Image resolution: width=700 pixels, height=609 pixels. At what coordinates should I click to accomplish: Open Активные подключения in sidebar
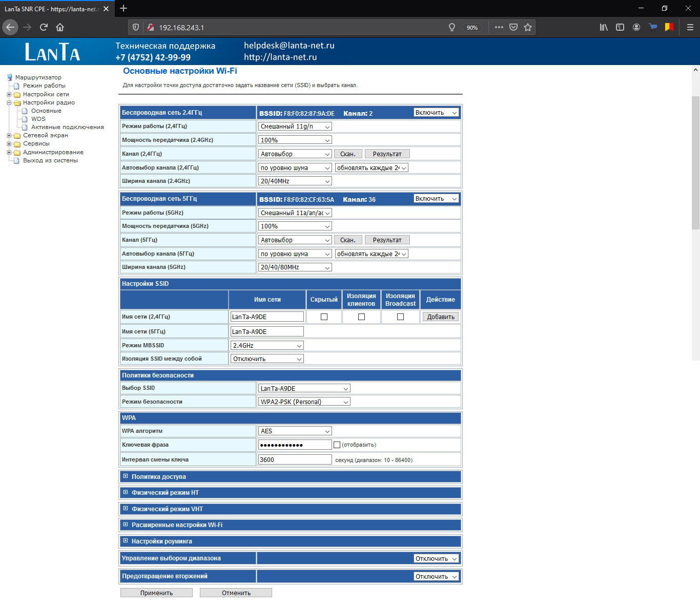click(x=67, y=127)
